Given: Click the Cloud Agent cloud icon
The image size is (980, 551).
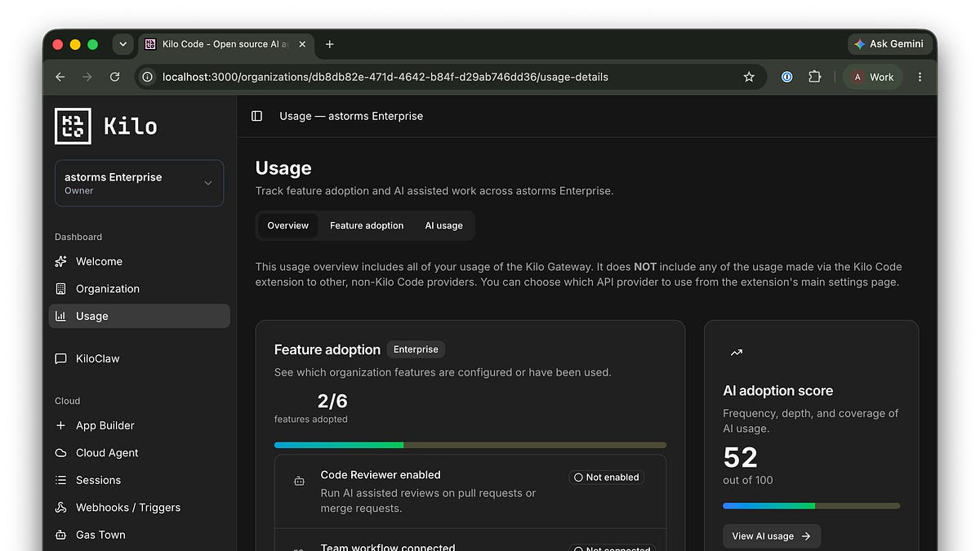Looking at the screenshot, I should [x=60, y=453].
